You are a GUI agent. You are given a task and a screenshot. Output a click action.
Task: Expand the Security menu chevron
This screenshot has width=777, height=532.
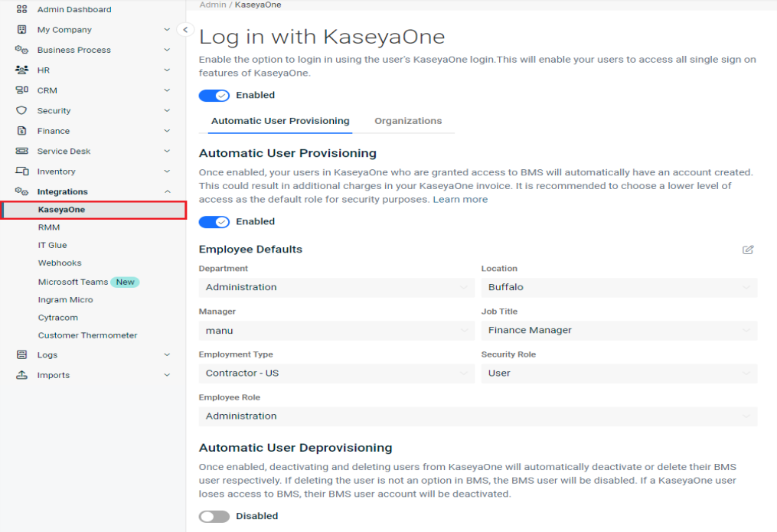pyautogui.click(x=167, y=110)
